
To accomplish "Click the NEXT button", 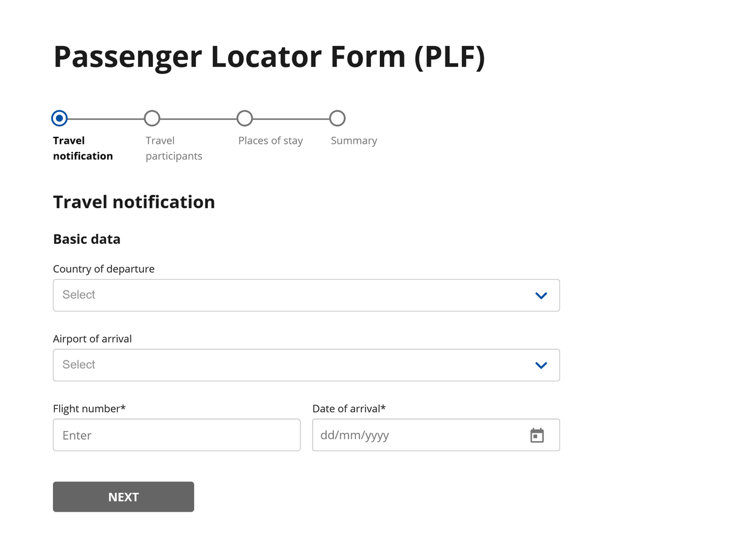I will pos(123,497).
